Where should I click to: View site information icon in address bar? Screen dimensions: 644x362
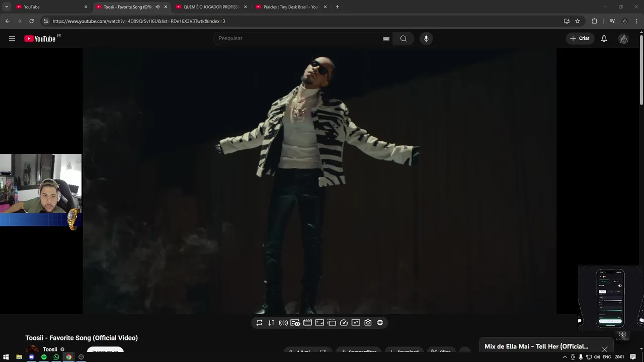coord(46,21)
